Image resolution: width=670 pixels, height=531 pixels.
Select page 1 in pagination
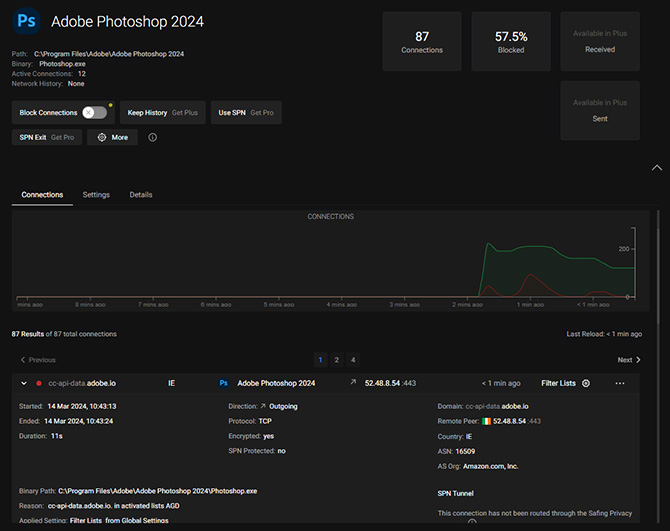(x=320, y=360)
